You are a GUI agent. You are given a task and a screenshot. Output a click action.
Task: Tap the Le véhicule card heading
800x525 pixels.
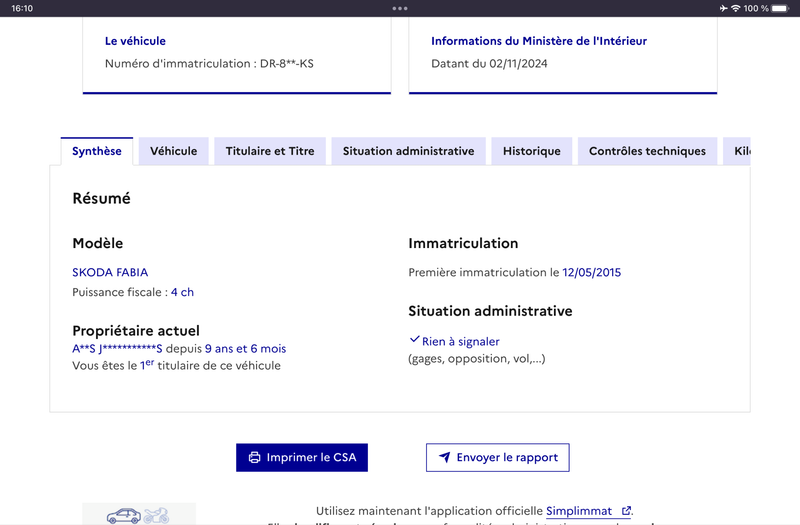pyautogui.click(x=135, y=41)
